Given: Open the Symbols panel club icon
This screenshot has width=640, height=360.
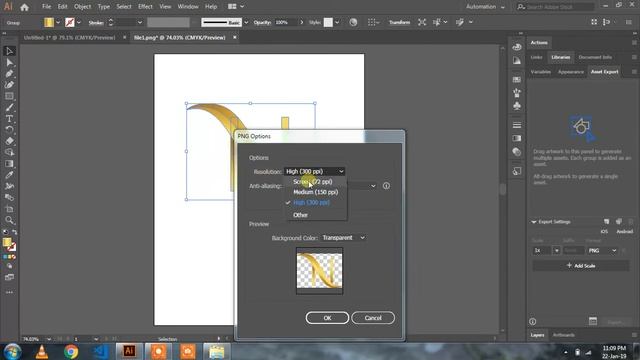Looking at the screenshot, I should click(517, 106).
